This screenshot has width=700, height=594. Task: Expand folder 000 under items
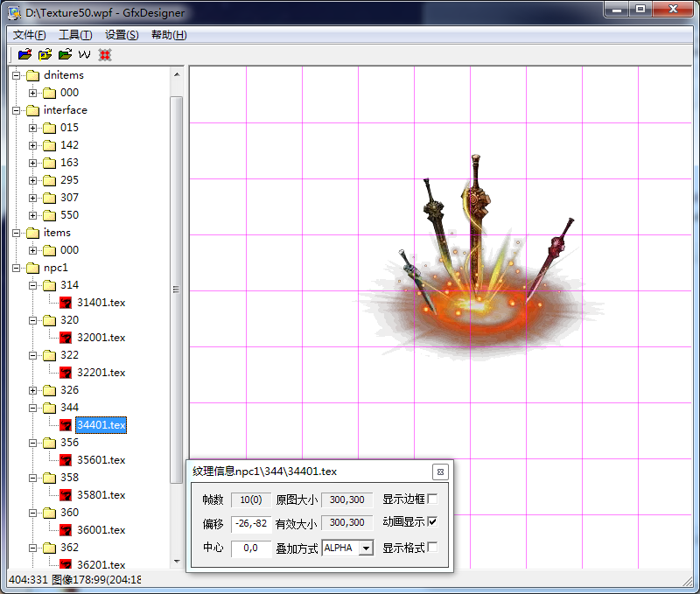32,250
